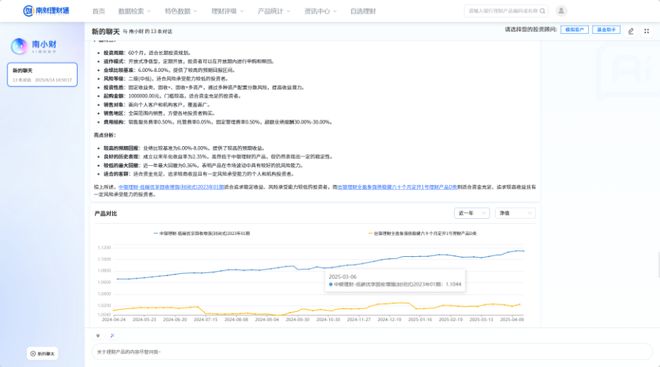Go to the 首页 tab
Image resolution: width=660 pixels, height=367 pixels.
(x=98, y=11)
